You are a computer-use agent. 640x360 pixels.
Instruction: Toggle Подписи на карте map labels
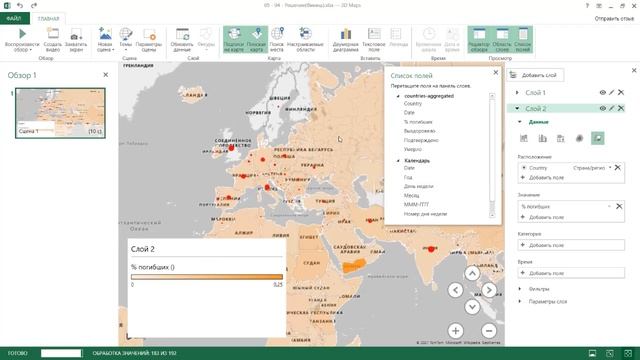(234, 40)
